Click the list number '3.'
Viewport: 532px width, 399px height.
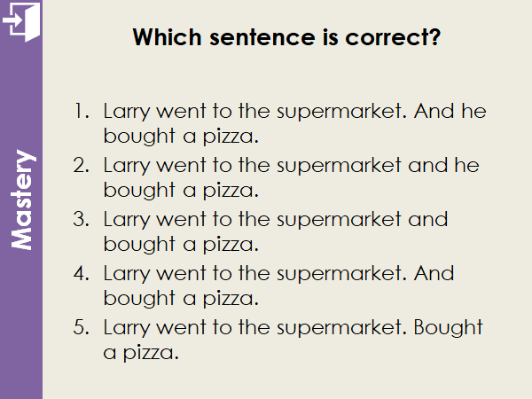click(x=82, y=219)
